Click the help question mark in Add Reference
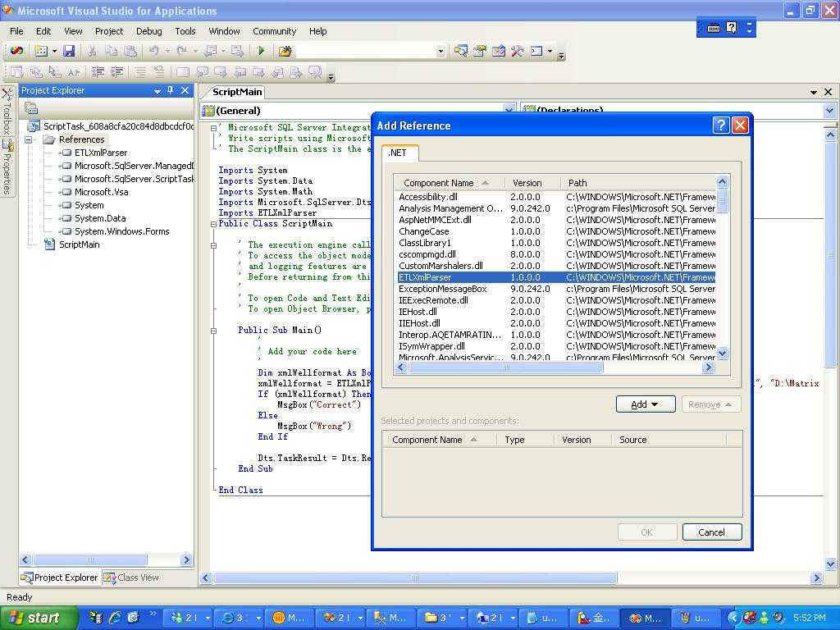This screenshot has height=630, width=840. [721, 126]
